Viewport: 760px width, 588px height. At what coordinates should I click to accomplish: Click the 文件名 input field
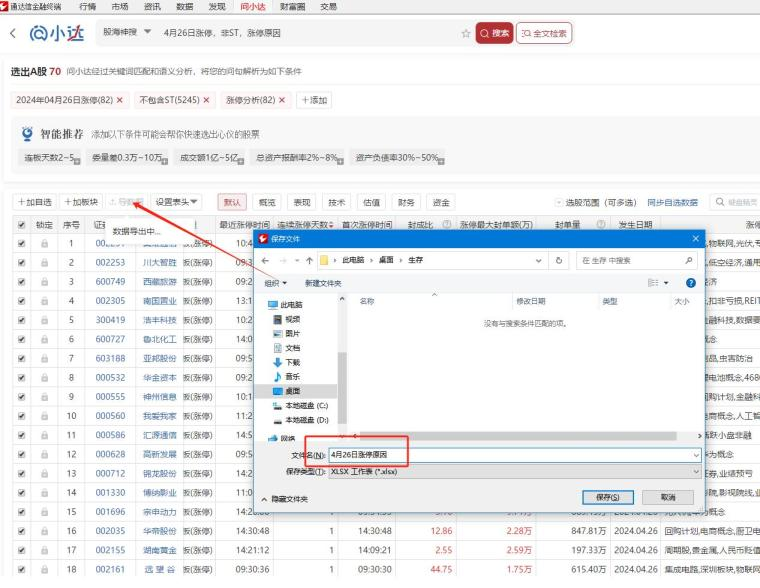click(x=514, y=455)
